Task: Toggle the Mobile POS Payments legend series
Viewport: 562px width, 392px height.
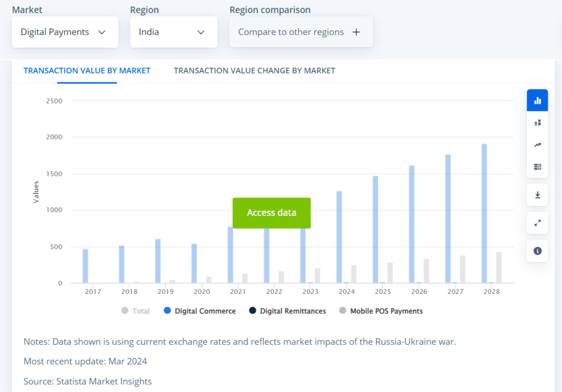Action: tap(381, 311)
